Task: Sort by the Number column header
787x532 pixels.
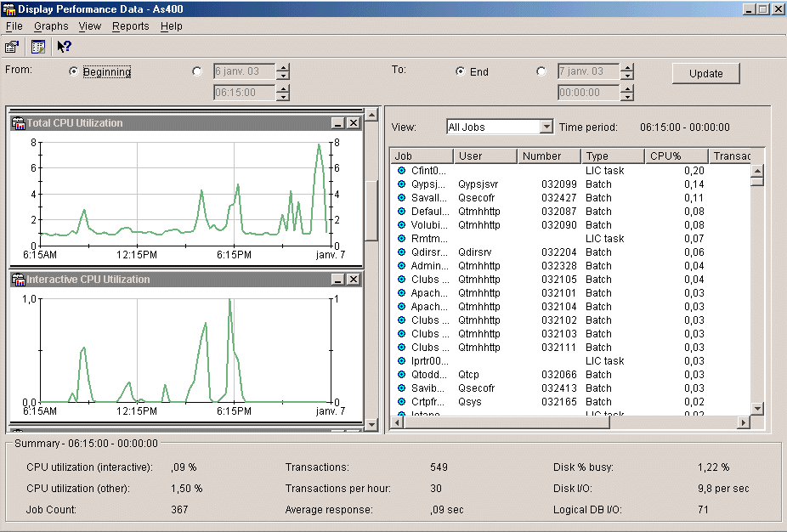Action: click(x=549, y=156)
